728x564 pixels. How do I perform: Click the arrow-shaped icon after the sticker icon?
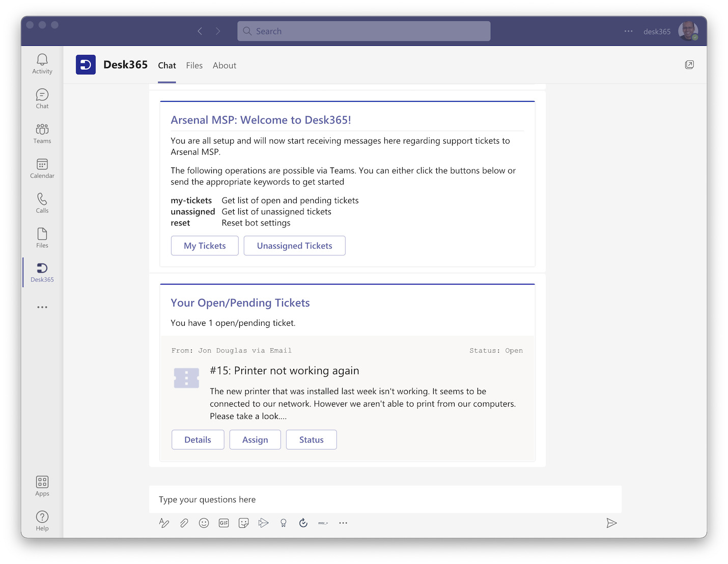263,523
